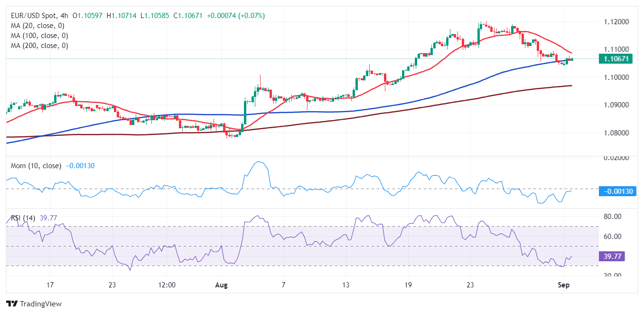Click the green 1.10671 current price label
This screenshot has height=314, width=644.
coord(615,59)
